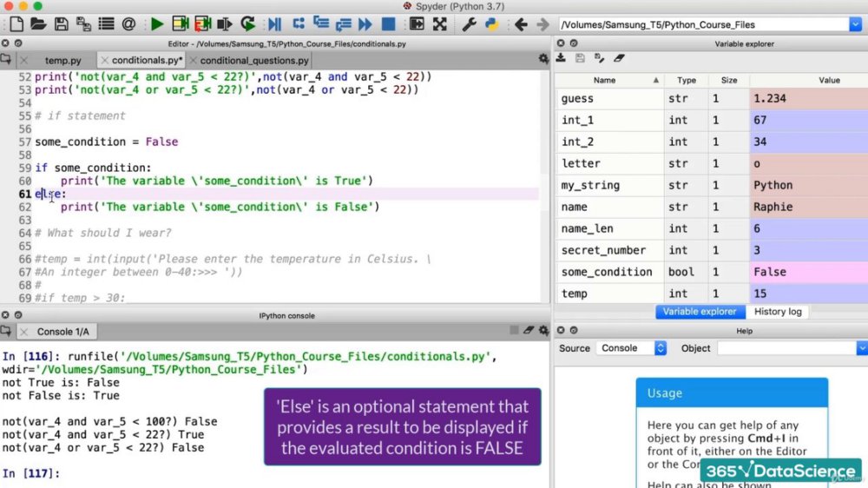Toggle fullscreen mode icon

click(439, 23)
